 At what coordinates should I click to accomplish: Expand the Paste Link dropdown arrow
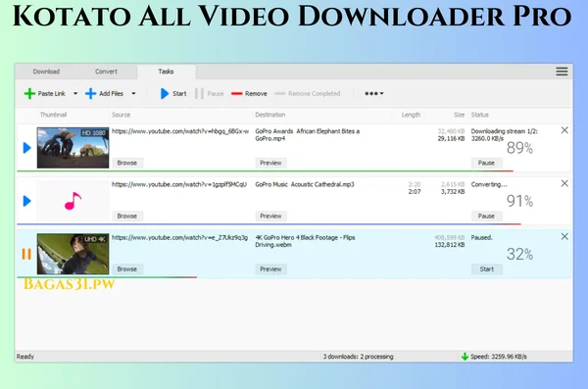[x=75, y=93]
